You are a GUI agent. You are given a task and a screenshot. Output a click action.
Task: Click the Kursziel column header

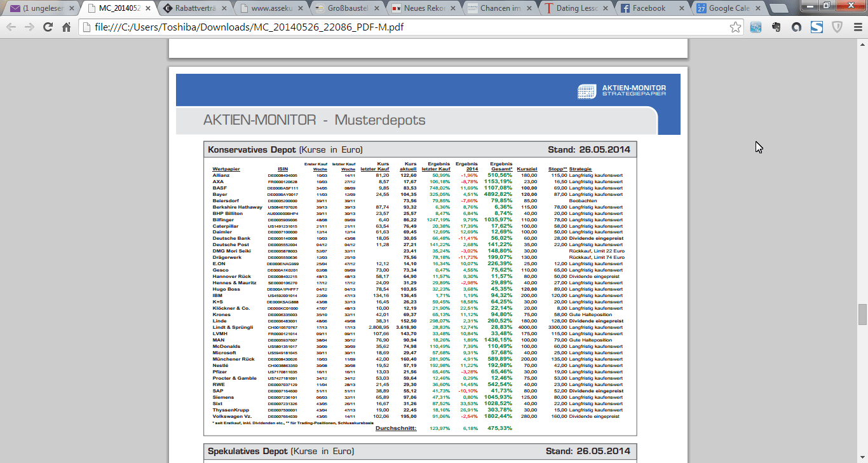click(527, 169)
